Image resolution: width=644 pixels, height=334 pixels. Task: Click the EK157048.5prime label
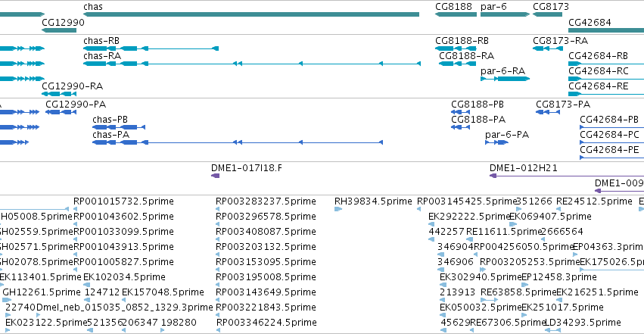163,292
